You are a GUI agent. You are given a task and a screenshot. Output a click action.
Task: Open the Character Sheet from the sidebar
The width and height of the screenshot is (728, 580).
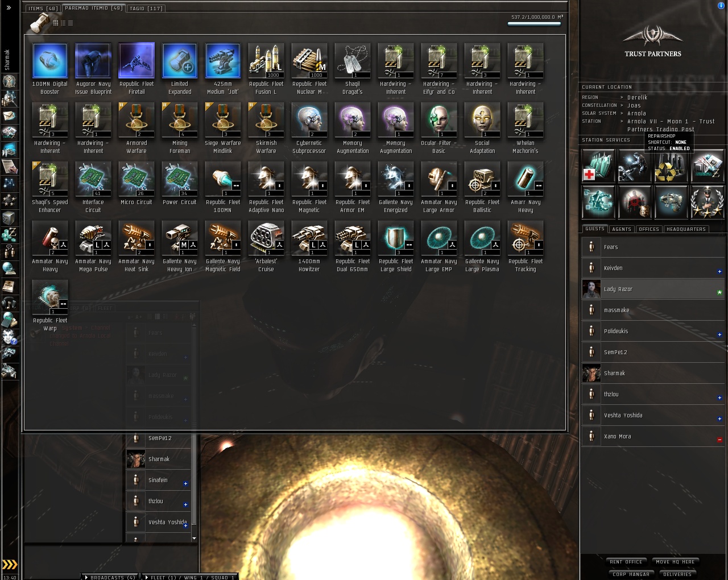tap(9, 81)
